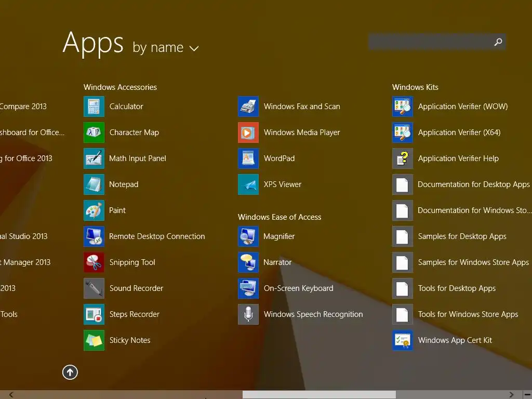Click the 'Documentation for Windows Sto...' label
Screen dimensions: 532x399
[475, 210]
